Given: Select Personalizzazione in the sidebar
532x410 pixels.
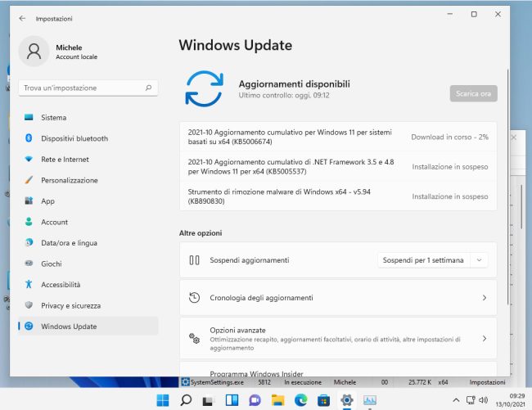Looking at the screenshot, I should (69, 180).
